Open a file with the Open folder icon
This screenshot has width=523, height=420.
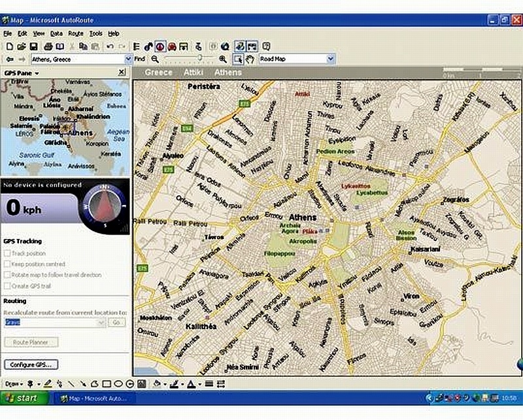coord(22,46)
